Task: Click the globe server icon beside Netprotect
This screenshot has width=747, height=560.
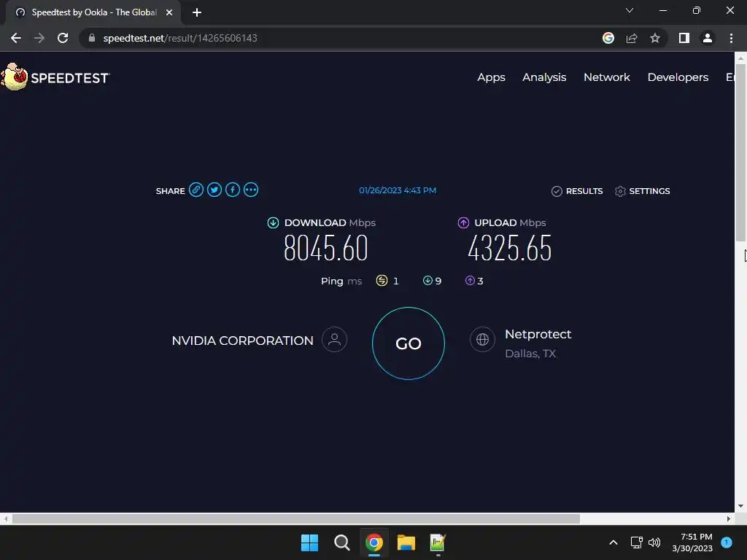Action: click(x=482, y=340)
